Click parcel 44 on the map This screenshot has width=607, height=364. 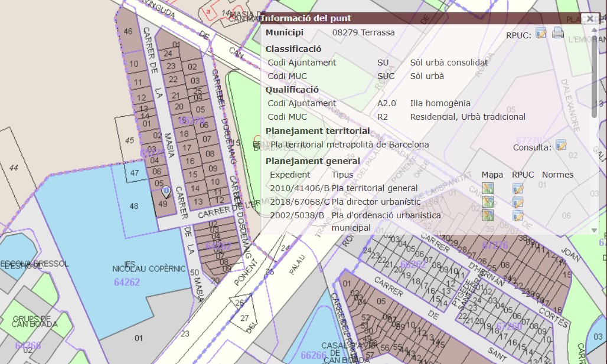(x=14, y=168)
